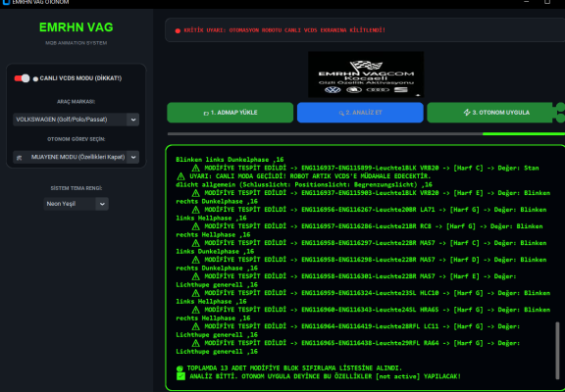This screenshot has width=565, height=392.
Task: Click the green checkmark beside ANALİZ BİTTİ
Action: (180, 376)
